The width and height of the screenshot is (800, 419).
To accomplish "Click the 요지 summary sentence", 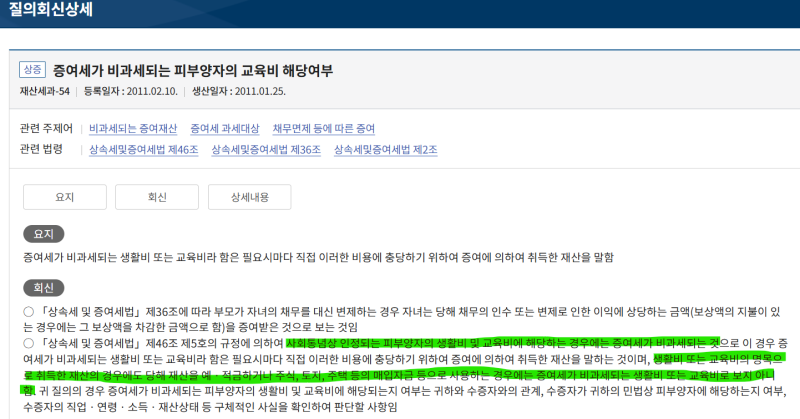I will tap(318, 257).
